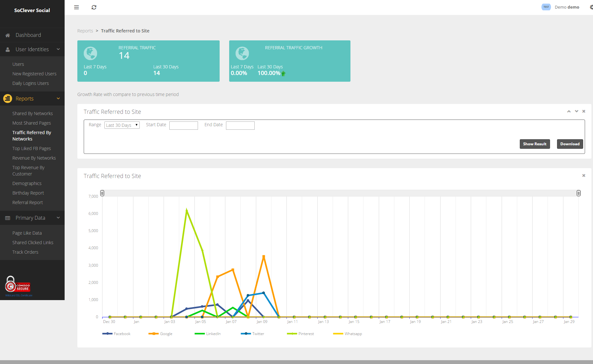
Task: Click the refresh icon in the top bar
Action: [94, 7]
